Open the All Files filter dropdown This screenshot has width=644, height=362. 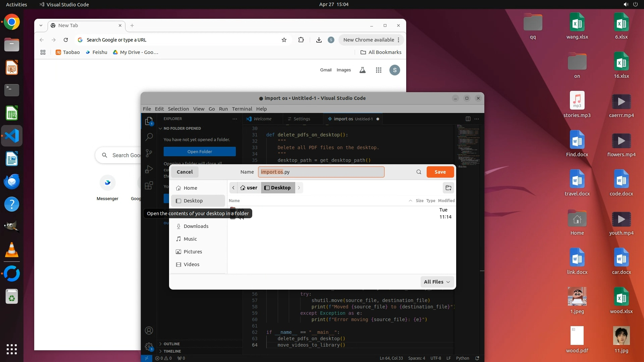click(x=437, y=282)
